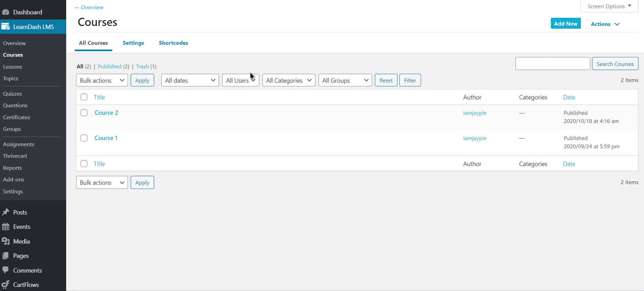Switch to the Settings tab
644x291 pixels.
[x=133, y=43]
